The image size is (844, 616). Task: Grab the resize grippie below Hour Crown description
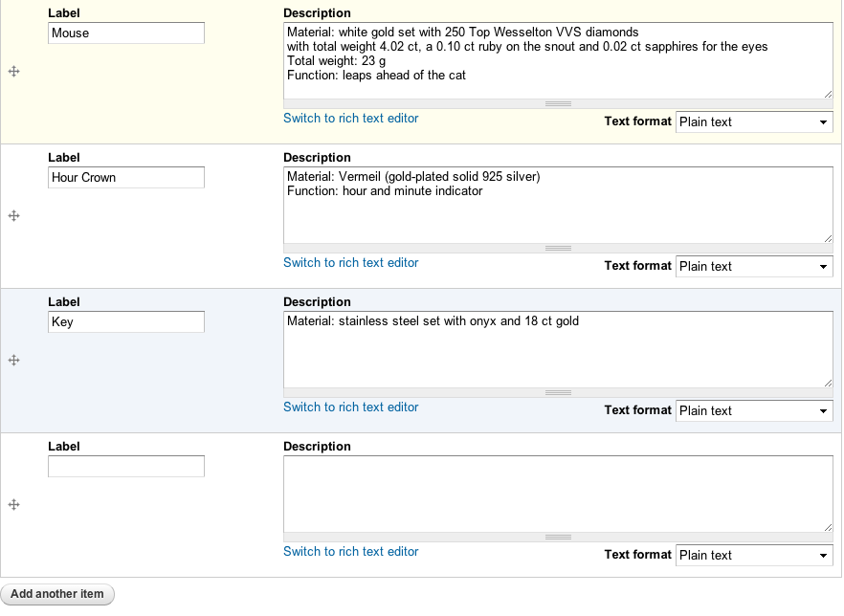point(558,248)
